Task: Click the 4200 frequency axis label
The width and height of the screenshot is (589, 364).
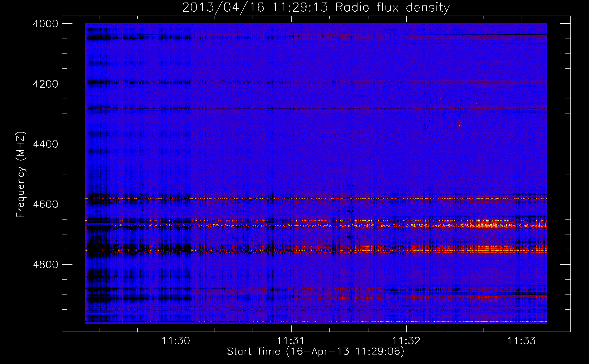Action: tap(46, 84)
